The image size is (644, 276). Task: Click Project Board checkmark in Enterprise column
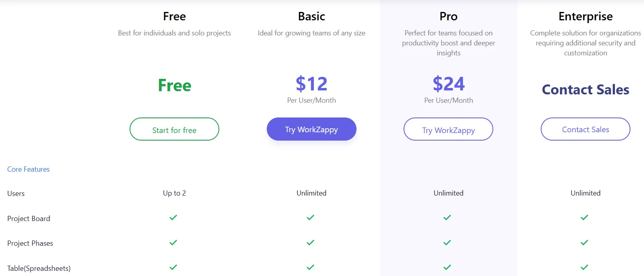coord(584,217)
